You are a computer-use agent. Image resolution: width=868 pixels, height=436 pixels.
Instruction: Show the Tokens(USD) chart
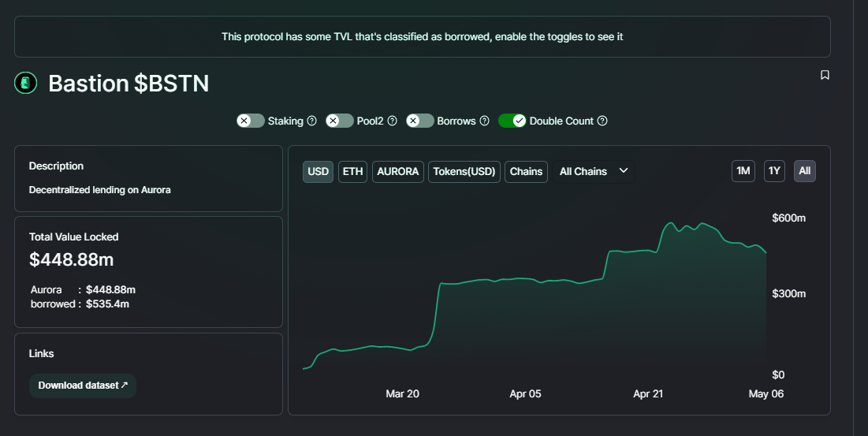tap(464, 172)
